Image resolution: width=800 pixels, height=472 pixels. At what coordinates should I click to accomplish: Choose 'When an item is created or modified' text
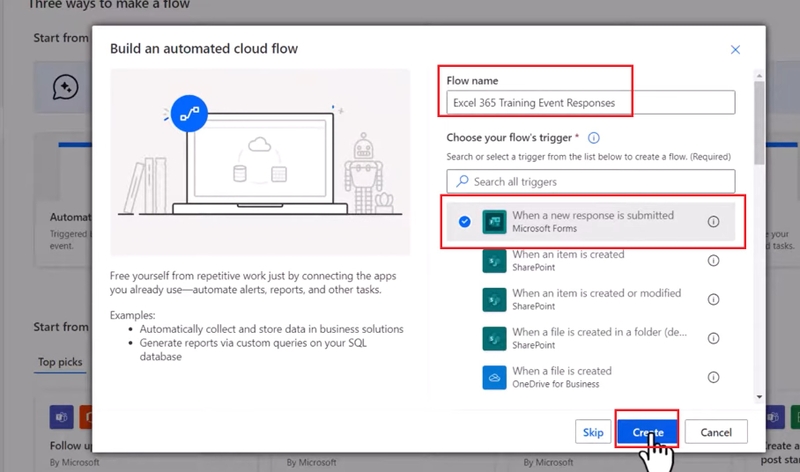(596, 293)
